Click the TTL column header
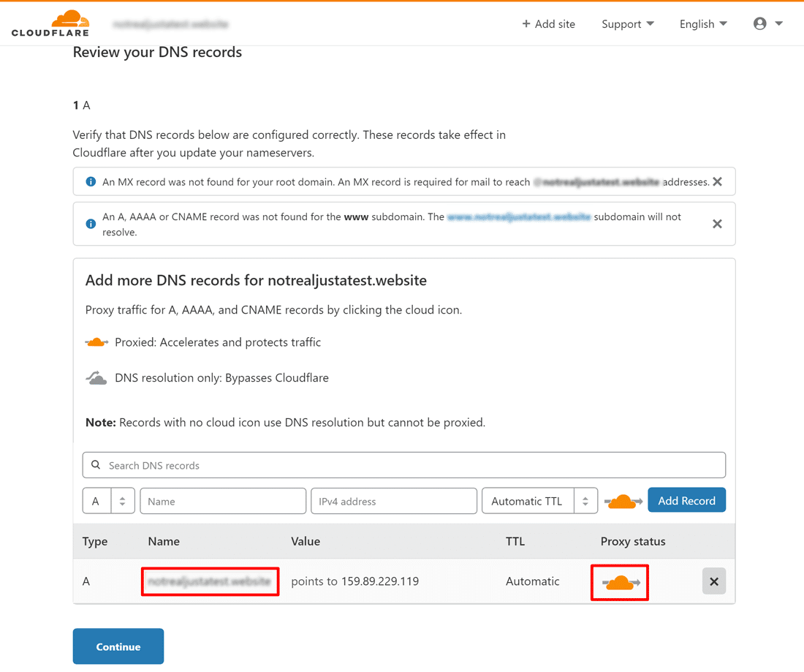 click(x=515, y=541)
